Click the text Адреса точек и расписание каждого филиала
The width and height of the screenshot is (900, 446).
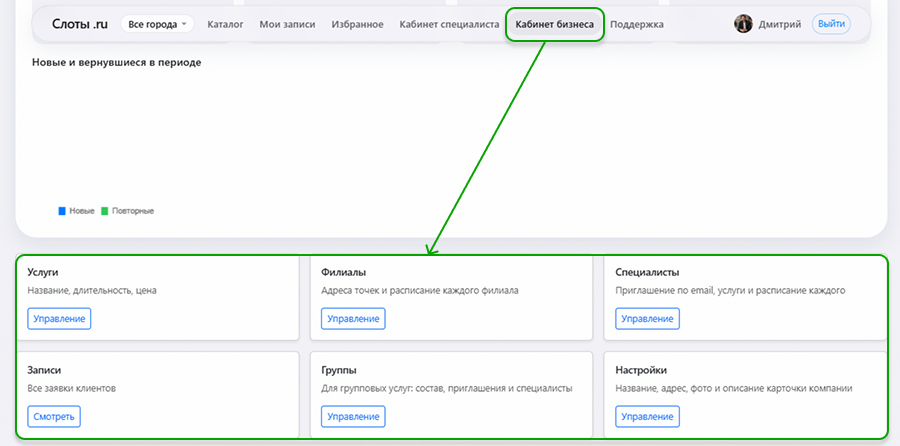click(420, 290)
